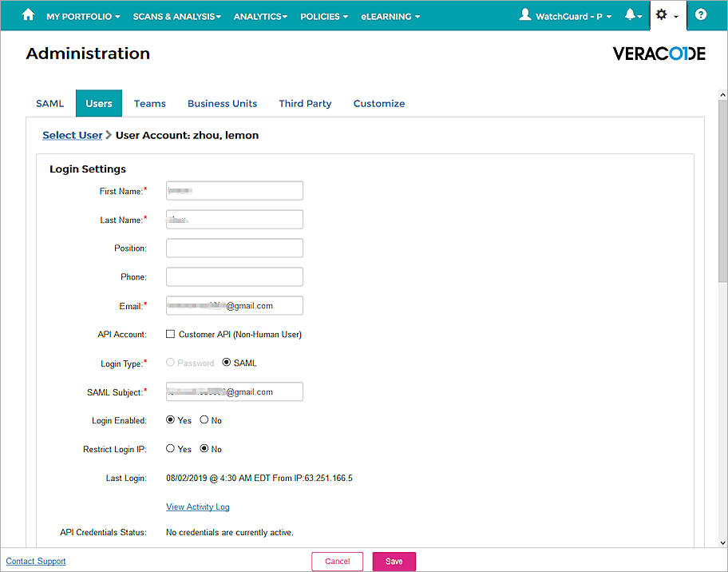Click the Veracode logo

pos(659,54)
